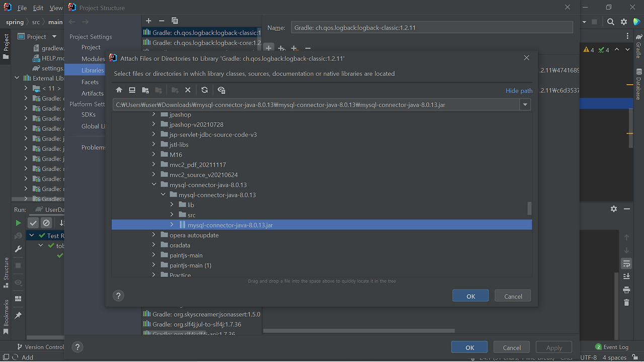
Task: Open IDE settings gear in main toolbar
Action: [x=624, y=22]
